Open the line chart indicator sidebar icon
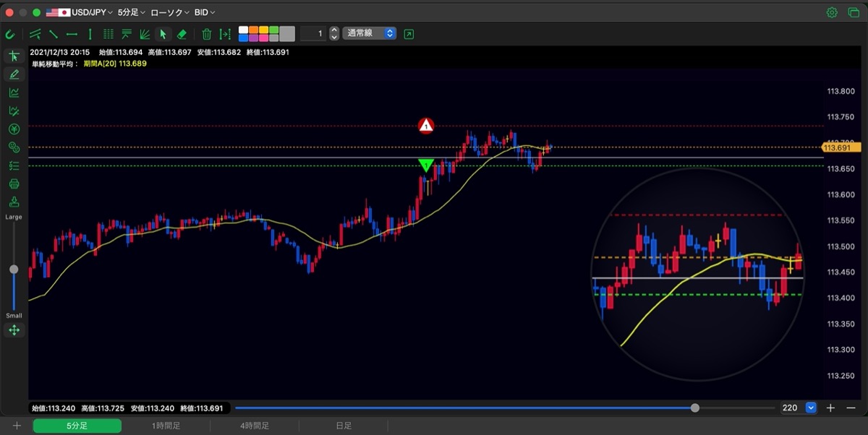 click(14, 92)
